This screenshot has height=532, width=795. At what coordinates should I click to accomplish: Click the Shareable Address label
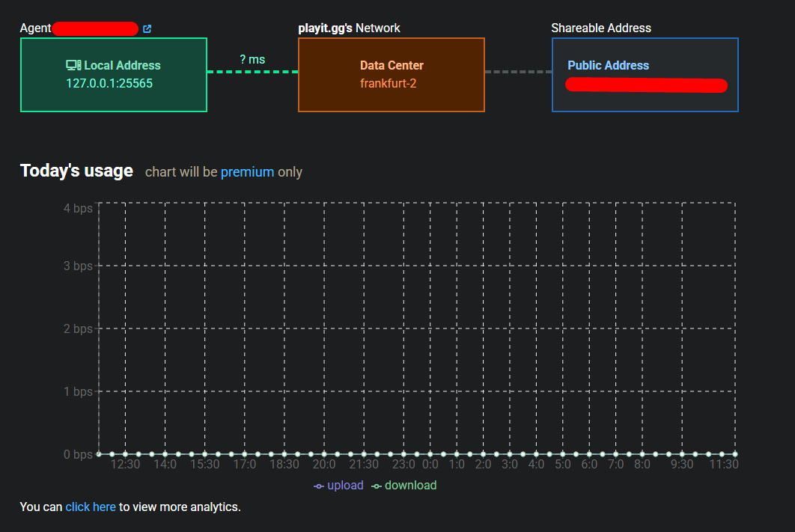pos(601,28)
